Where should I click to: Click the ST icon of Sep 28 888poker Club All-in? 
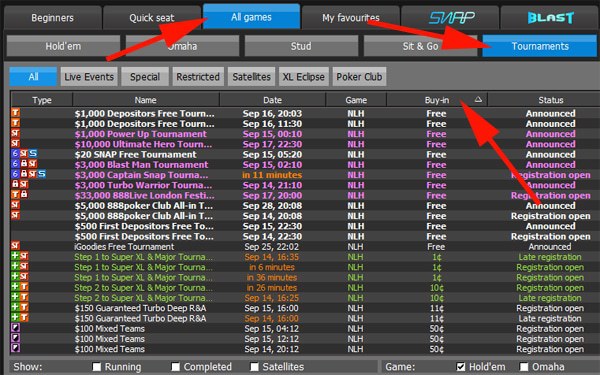pyautogui.click(x=15, y=205)
